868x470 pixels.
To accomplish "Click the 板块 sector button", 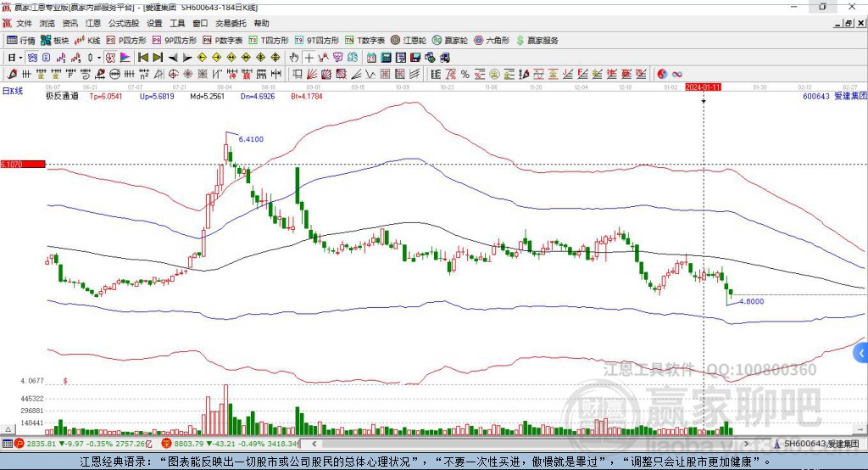I will [x=55, y=41].
